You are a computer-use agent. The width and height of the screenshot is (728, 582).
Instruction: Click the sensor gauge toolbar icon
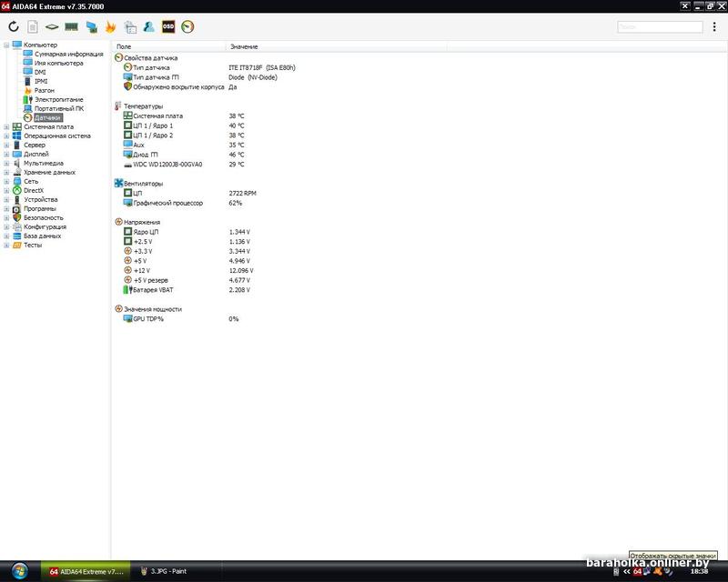(x=187, y=27)
